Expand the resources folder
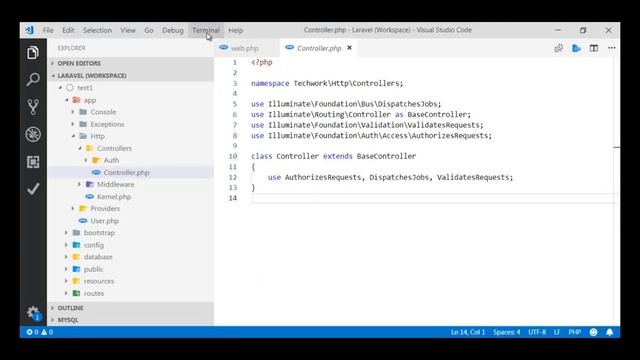This screenshot has height=360, width=640. [67, 281]
